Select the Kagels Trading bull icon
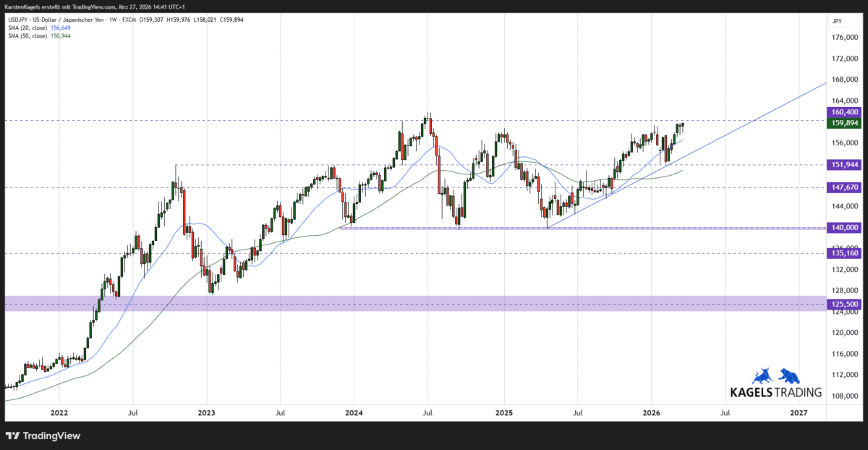Screen dimensions: 868x450 pyautogui.click(x=761, y=375)
